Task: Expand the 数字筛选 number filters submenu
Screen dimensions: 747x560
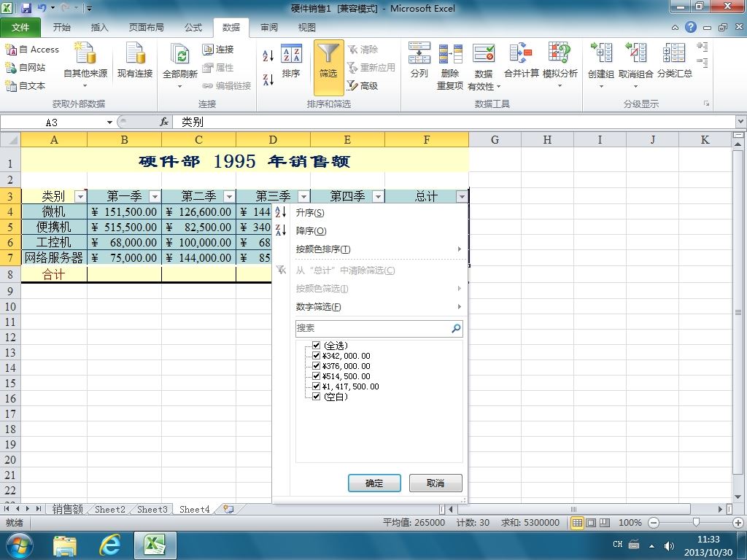Action: (379, 307)
